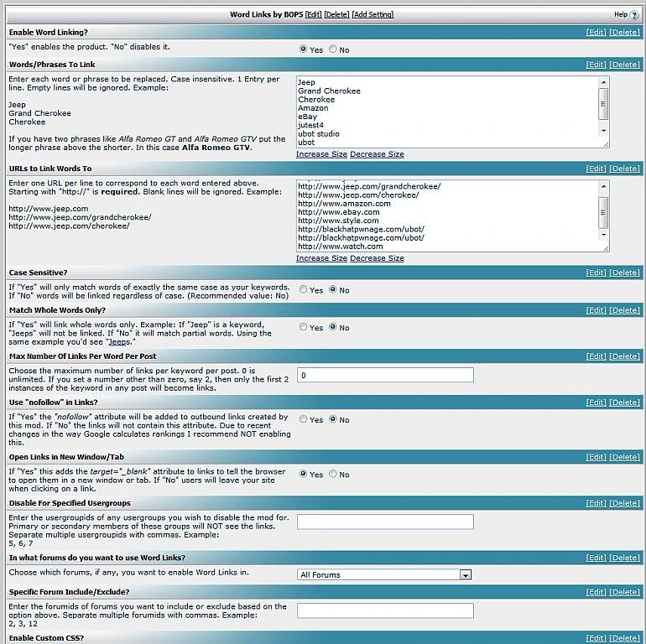Edit the Match Whole Words Only setting
Screen dimensions: 646x644
(x=596, y=310)
